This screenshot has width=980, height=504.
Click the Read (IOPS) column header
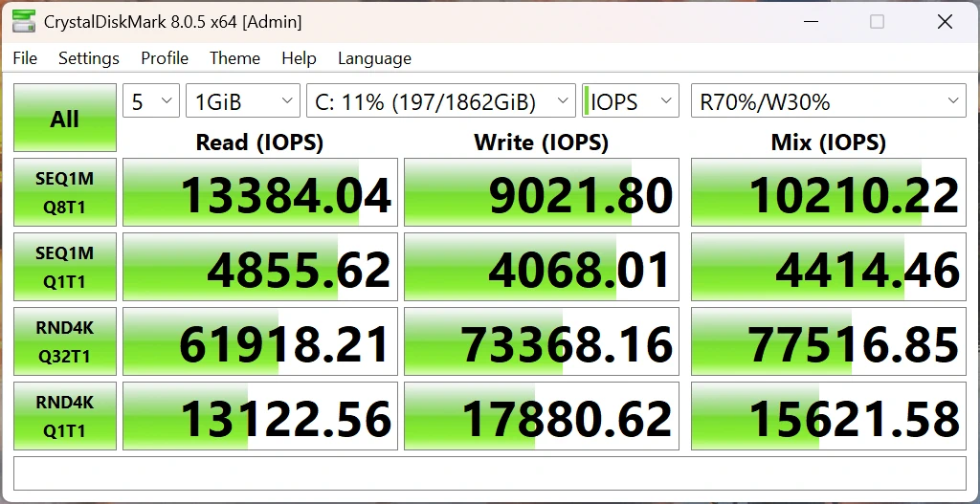pos(259,142)
